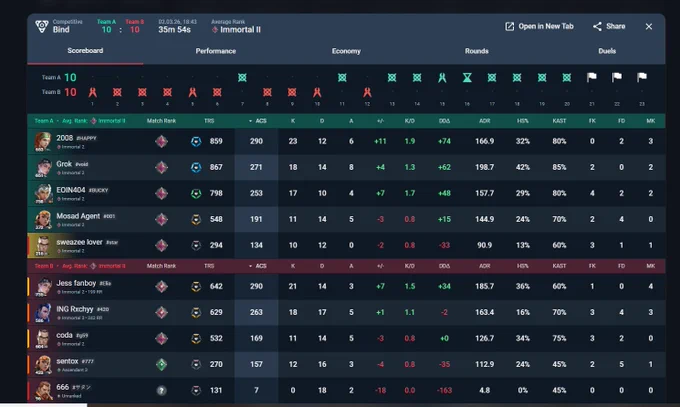Screen dimensions: 680x407
Task: Click 666 player's avatar
Action: pos(43,391)
